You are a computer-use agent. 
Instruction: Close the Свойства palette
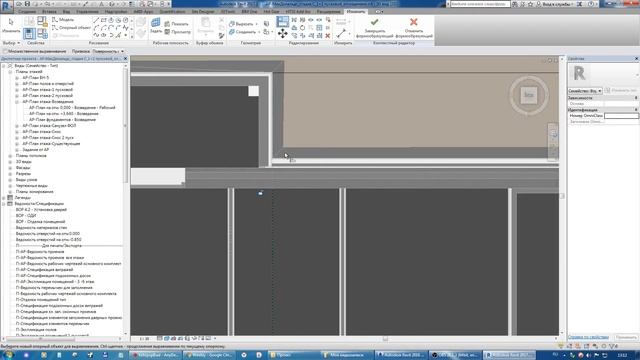point(636,59)
